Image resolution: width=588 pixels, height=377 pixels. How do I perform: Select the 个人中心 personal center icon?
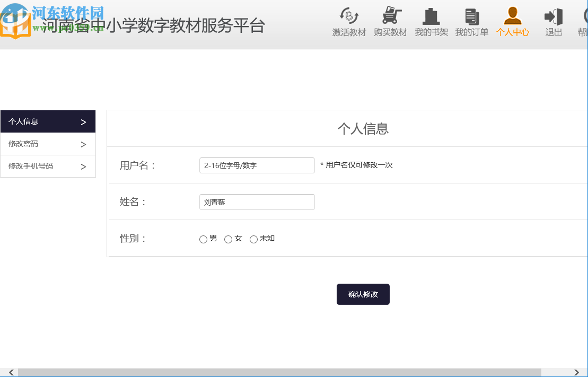512,16
